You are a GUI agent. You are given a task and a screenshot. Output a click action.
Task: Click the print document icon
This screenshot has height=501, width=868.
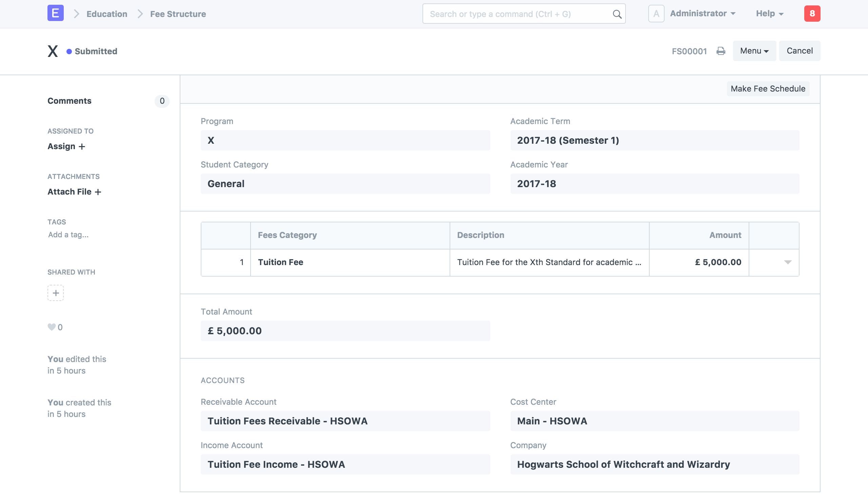pyautogui.click(x=721, y=51)
